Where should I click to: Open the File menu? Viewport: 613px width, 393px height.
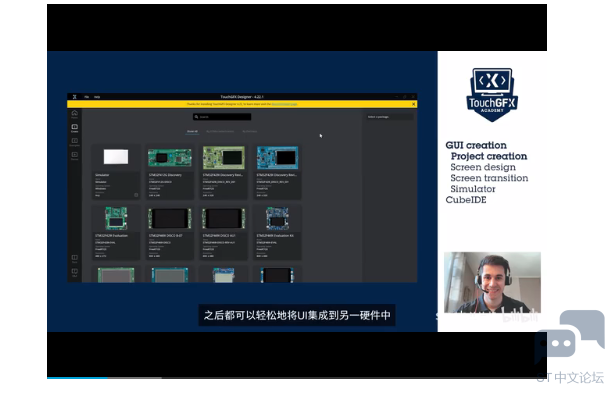coord(86,97)
